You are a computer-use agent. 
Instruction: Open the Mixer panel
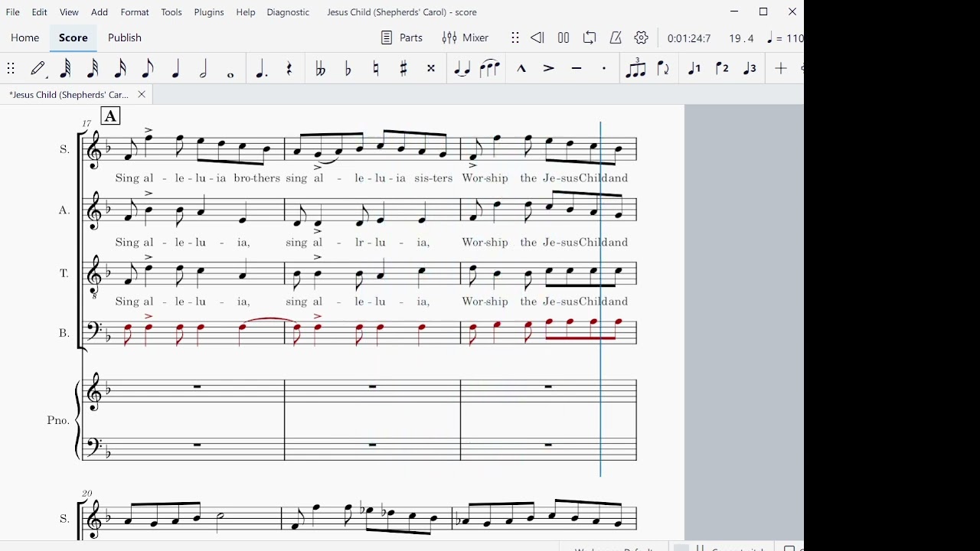click(x=465, y=37)
